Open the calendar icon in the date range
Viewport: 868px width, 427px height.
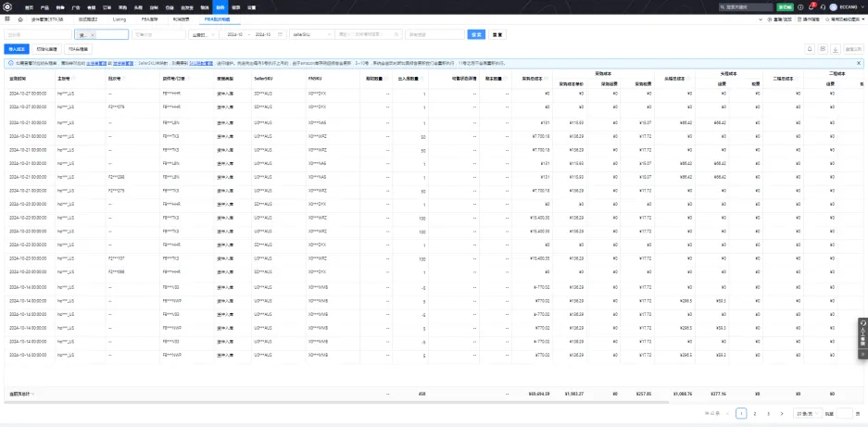tap(280, 34)
